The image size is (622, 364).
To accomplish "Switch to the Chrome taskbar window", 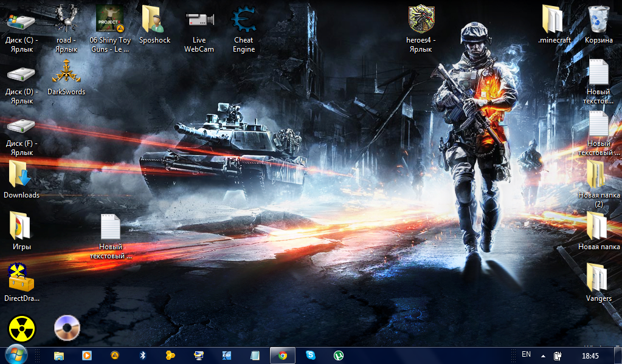I will [x=283, y=355].
